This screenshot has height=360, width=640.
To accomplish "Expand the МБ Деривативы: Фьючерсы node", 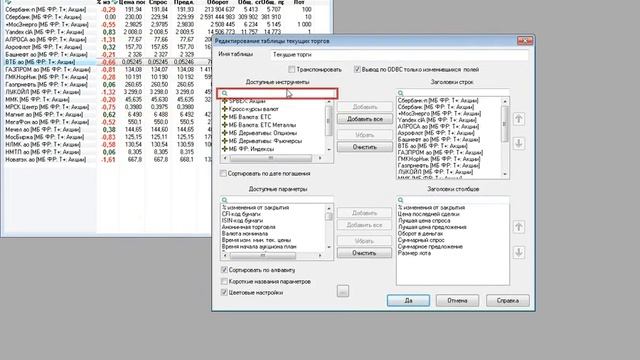I will (x=224, y=141).
